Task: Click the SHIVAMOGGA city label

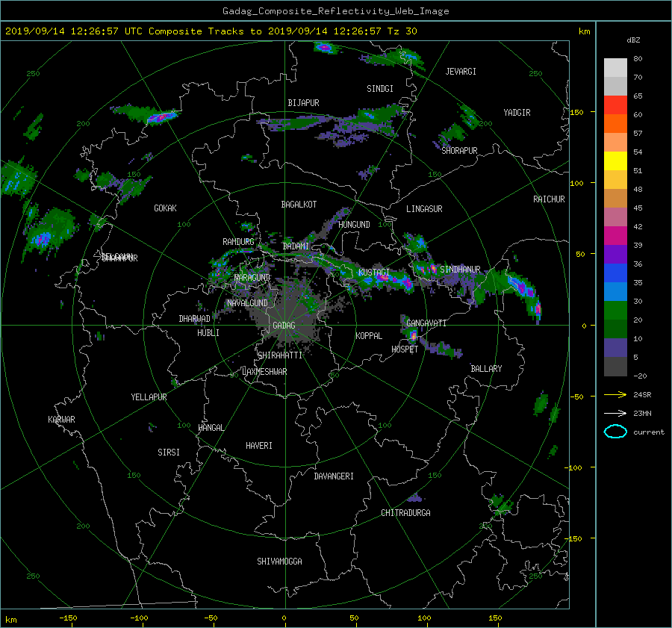Action: pos(279,561)
